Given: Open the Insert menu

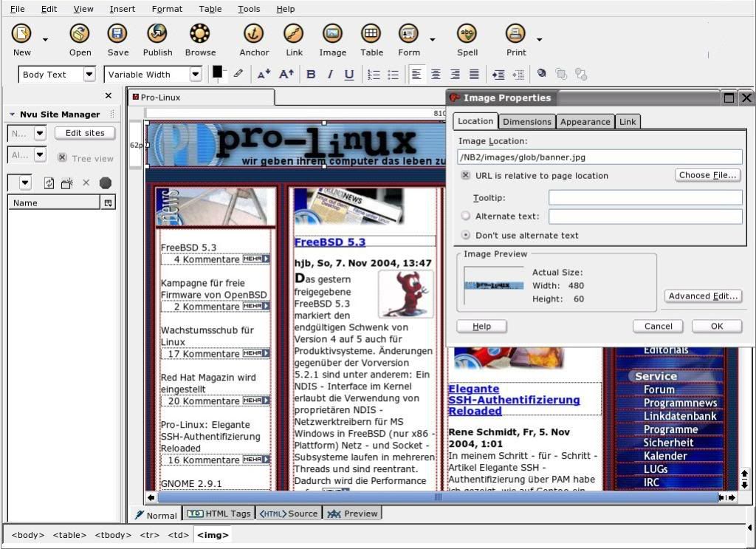Looking at the screenshot, I should click(x=122, y=9).
